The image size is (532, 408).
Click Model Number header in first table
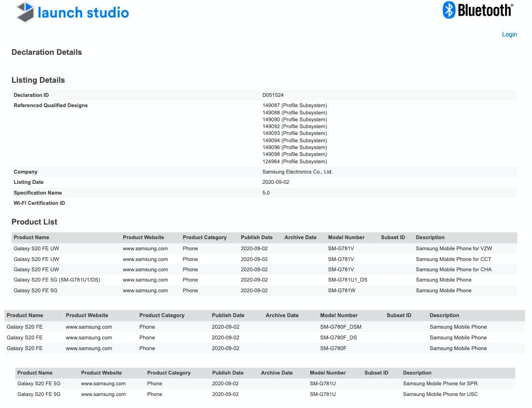tap(346, 237)
